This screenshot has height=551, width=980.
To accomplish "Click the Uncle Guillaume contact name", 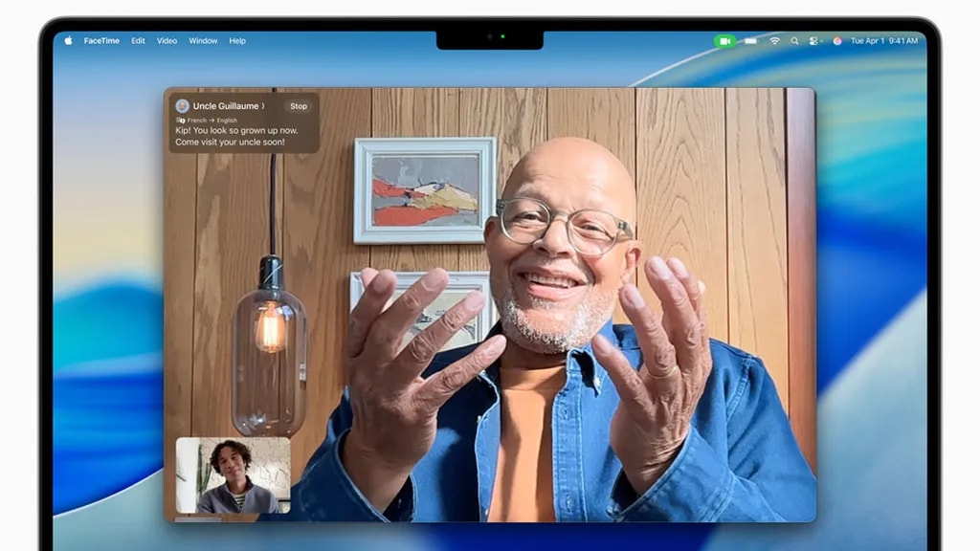I will pos(225,106).
